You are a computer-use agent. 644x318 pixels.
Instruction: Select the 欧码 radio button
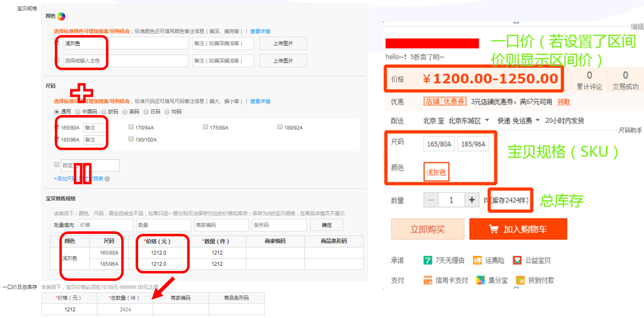[x=104, y=112]
